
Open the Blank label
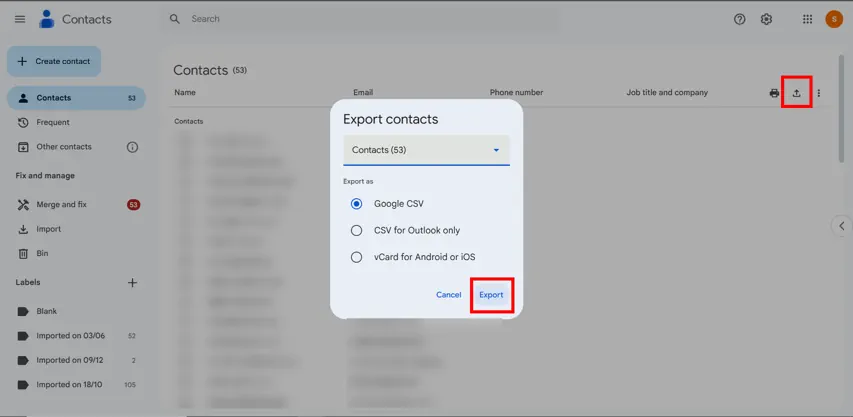[x=76, y=312]
